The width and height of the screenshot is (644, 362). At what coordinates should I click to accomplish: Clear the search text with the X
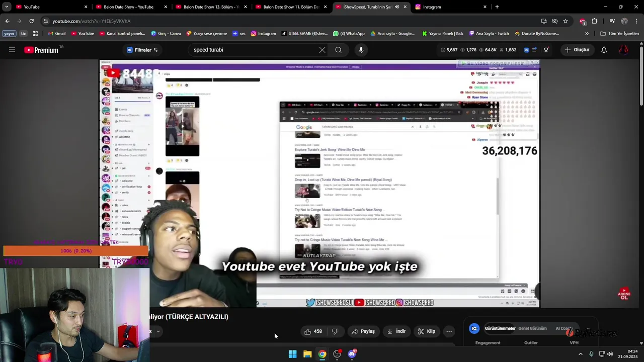pyautogui.click(x=322, y=50)
